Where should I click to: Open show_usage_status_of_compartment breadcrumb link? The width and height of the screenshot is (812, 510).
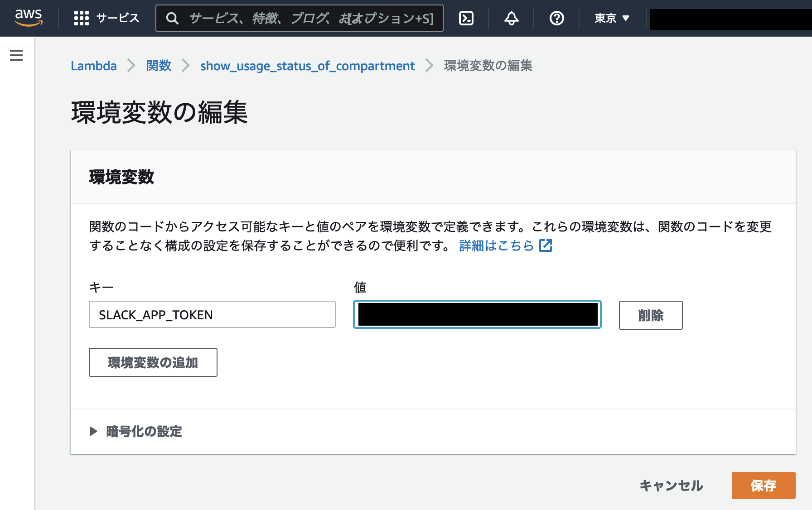click(x=307, y=66)
